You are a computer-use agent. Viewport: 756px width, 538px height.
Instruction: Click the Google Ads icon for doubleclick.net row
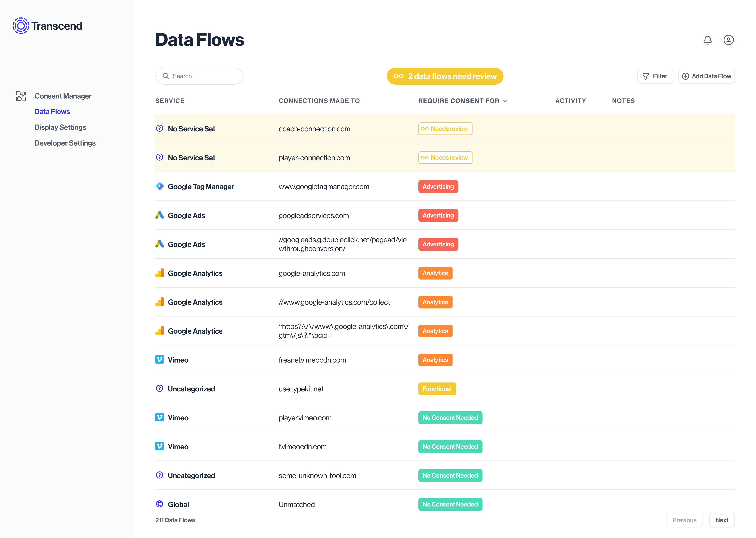click(160, 244)
